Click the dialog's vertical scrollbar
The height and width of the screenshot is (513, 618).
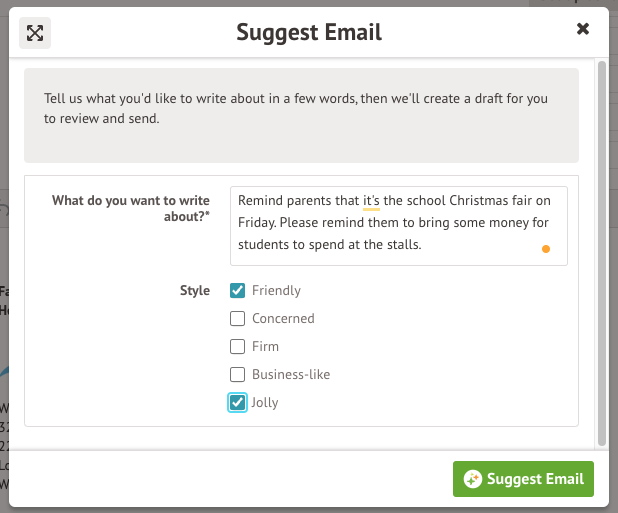(601, 250)
